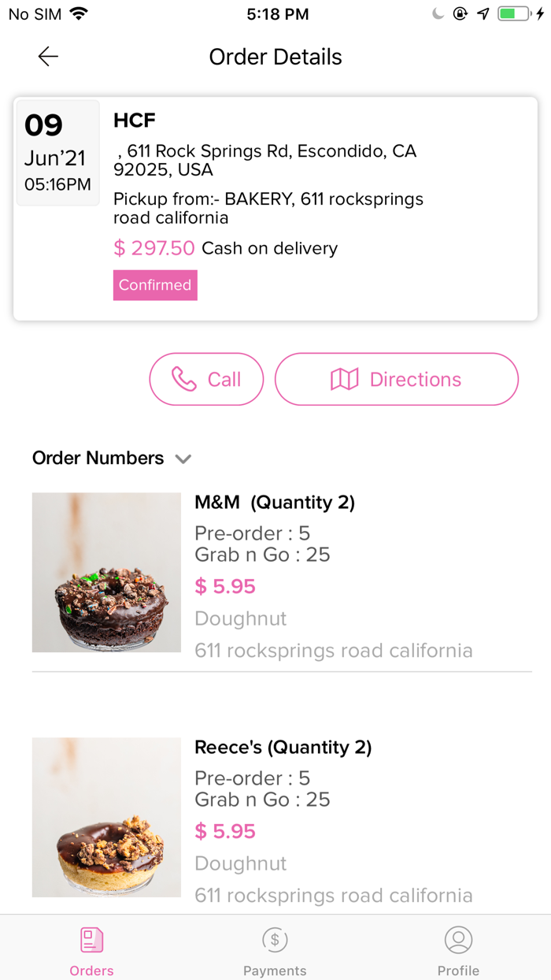The image size is (551, 980).
Task: Open the M&M doughnut thumbnail image
Action: pyautogui.click(x=105, y=572)
